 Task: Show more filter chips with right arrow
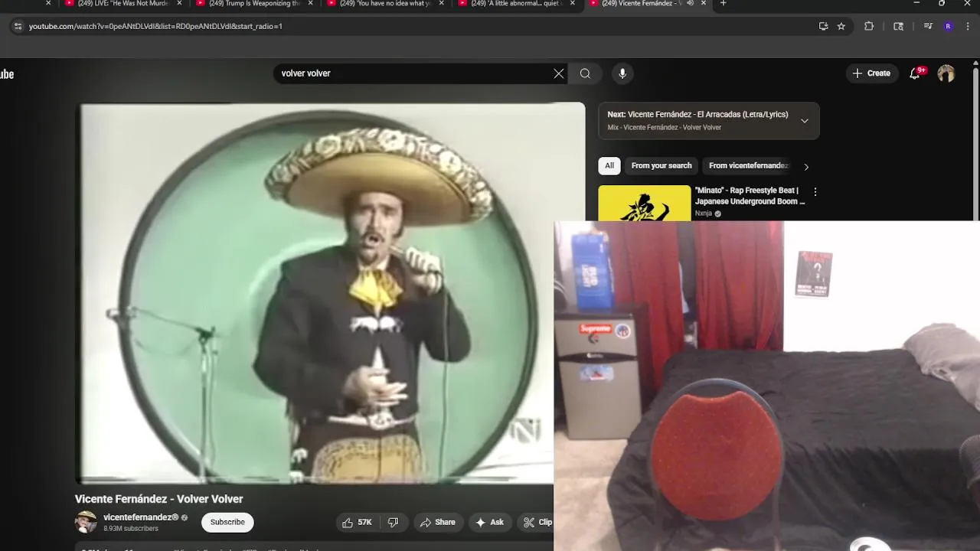[x=806, y=167]
